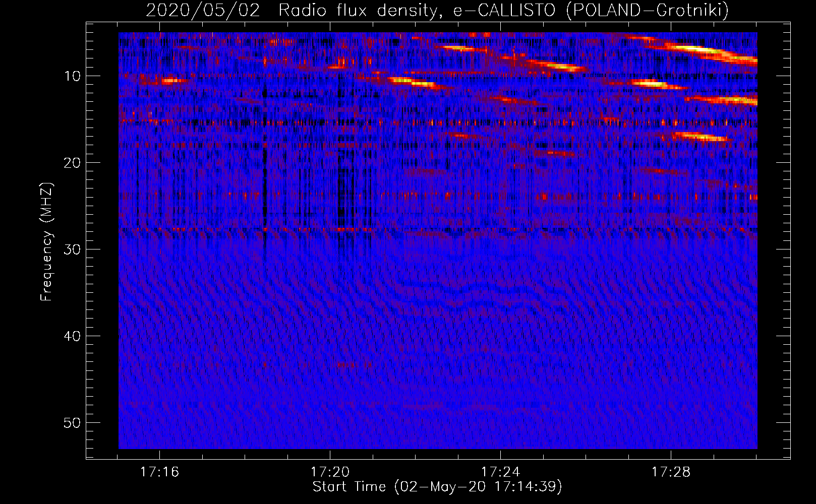Click the vertical "Frequency (MHZ)" axis title
The image size is (816, 504).
click(46, 242)
